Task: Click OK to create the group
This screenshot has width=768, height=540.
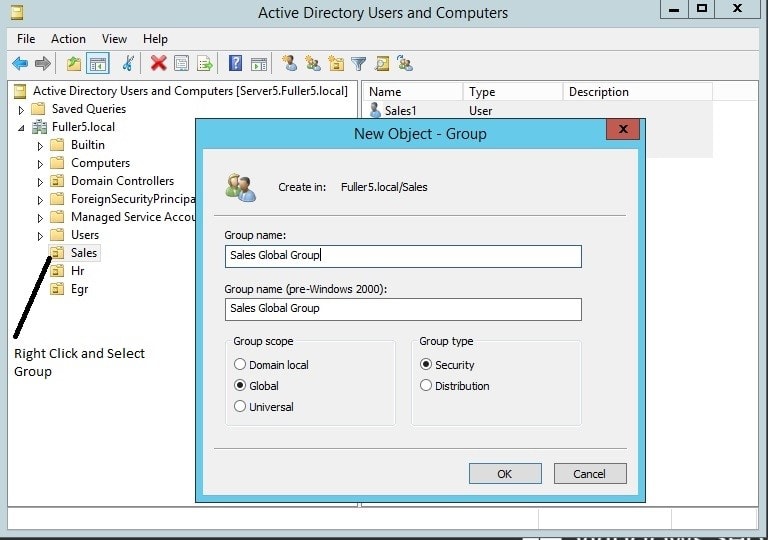Action: point(505,473)
